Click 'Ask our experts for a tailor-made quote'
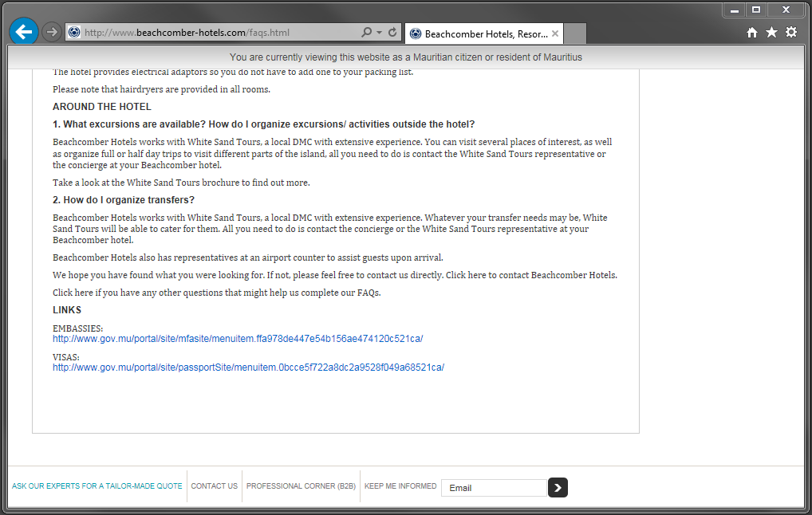The height and width of the screenshot is (515, 812). (x=97, y=486)
